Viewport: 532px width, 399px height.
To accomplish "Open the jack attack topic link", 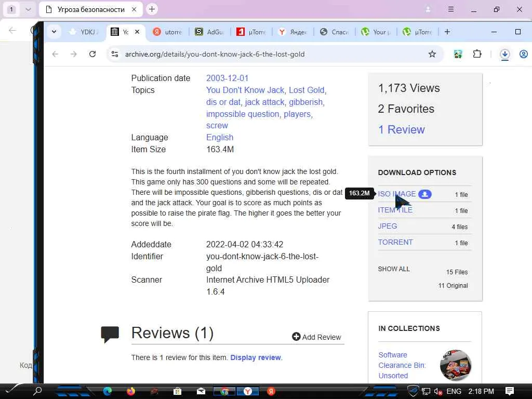I will point(264,102).
